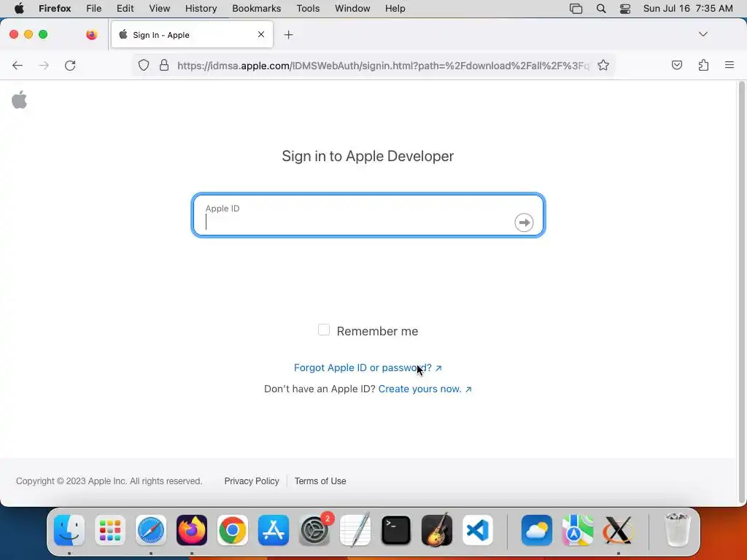Open the Tools menu

[308, 9]
